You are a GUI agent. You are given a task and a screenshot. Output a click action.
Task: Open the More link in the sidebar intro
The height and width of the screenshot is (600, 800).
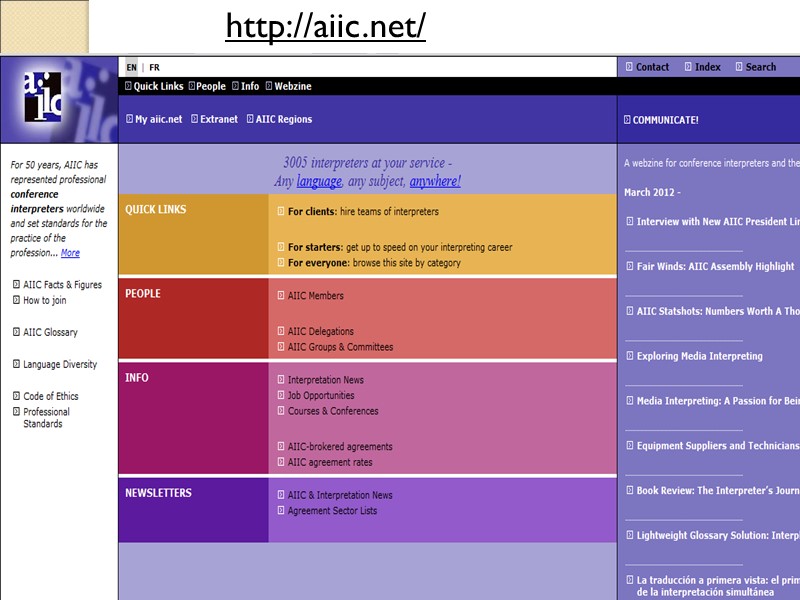pos(69,252)
